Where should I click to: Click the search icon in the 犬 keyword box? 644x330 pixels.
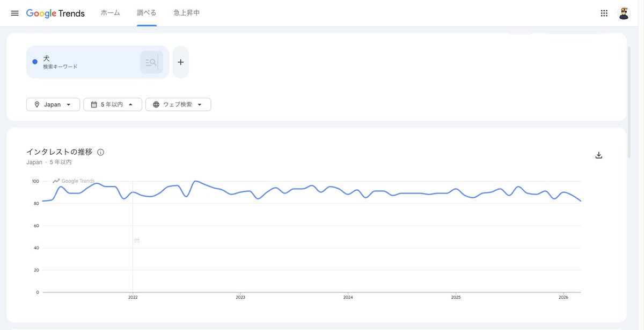click(151, 62)
